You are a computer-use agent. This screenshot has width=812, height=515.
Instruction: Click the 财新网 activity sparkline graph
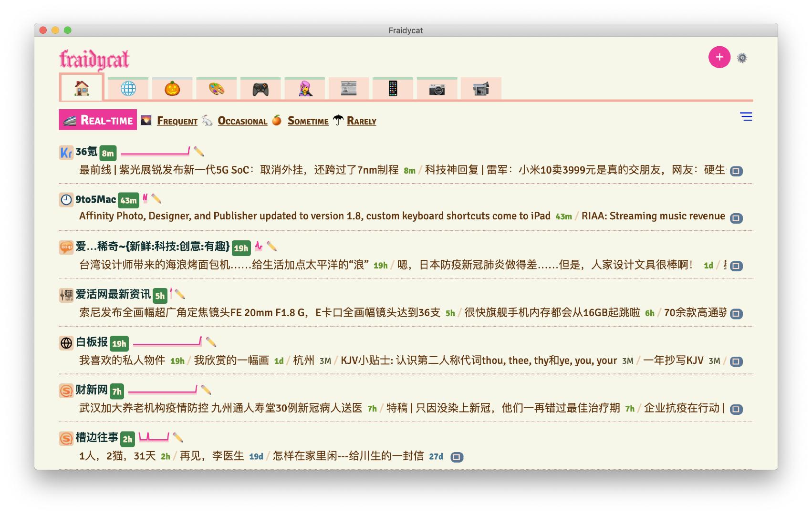(163, 390)
